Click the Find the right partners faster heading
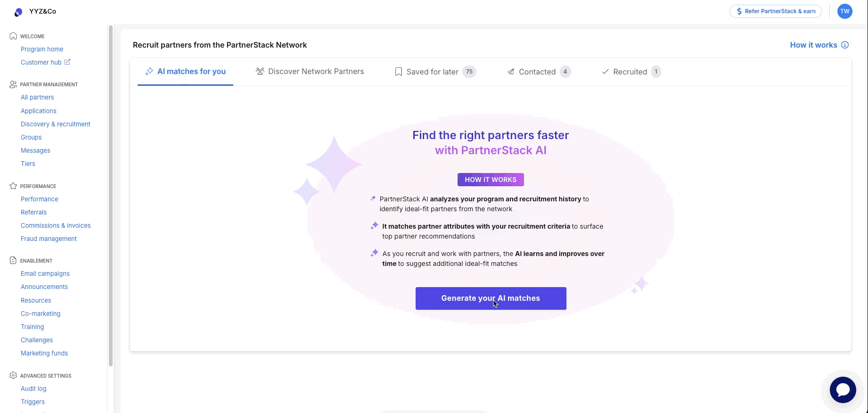Screen dimensions: 868x413 pos(491,135)
